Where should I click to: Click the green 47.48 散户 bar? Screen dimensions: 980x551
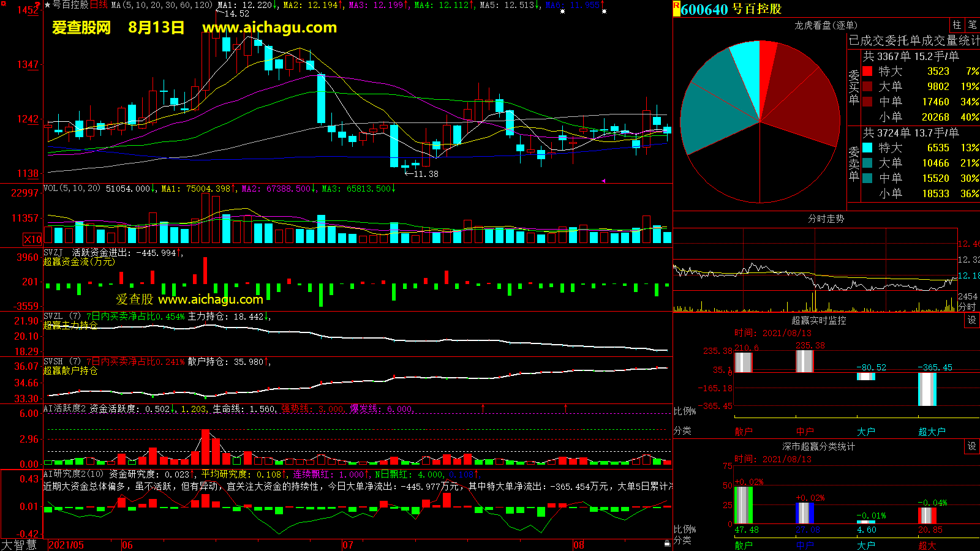pos(744,505)
